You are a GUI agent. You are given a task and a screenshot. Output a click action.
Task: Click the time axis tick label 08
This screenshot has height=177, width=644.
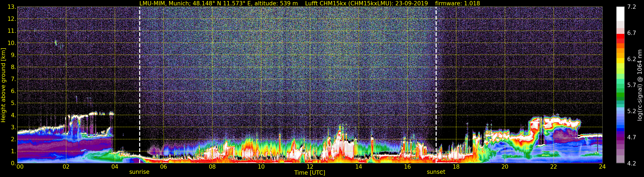coord(212,167)
